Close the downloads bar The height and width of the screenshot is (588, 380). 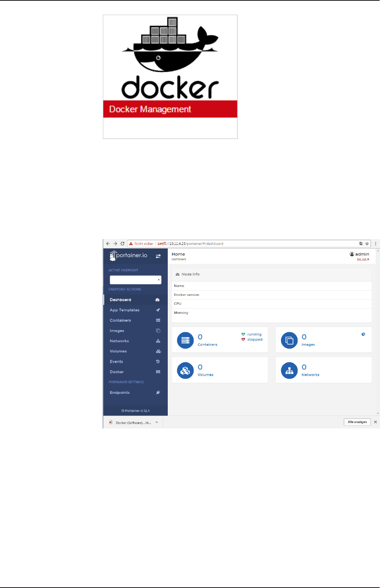[x=375, y=422]
